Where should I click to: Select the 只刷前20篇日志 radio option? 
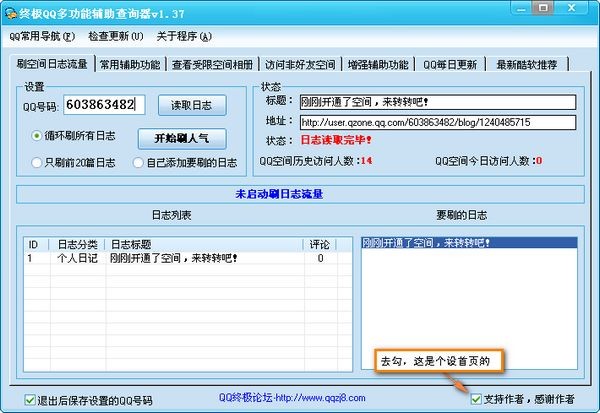click(37, 162)
